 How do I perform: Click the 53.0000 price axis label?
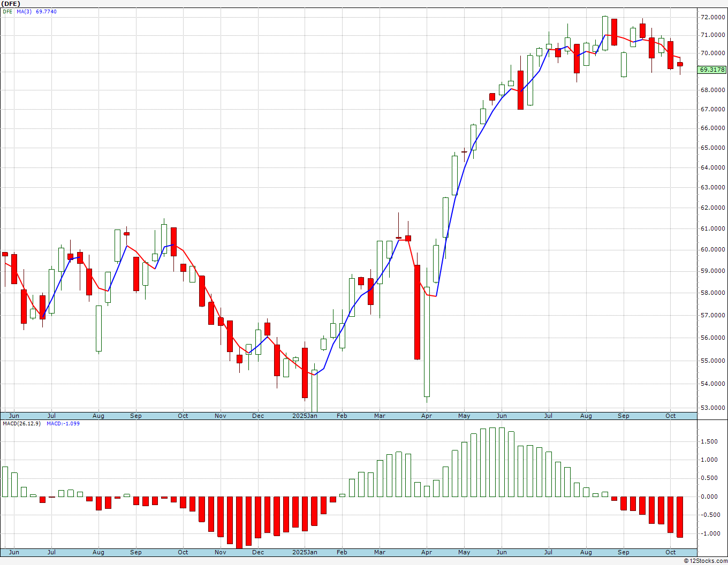pos(713,408)
